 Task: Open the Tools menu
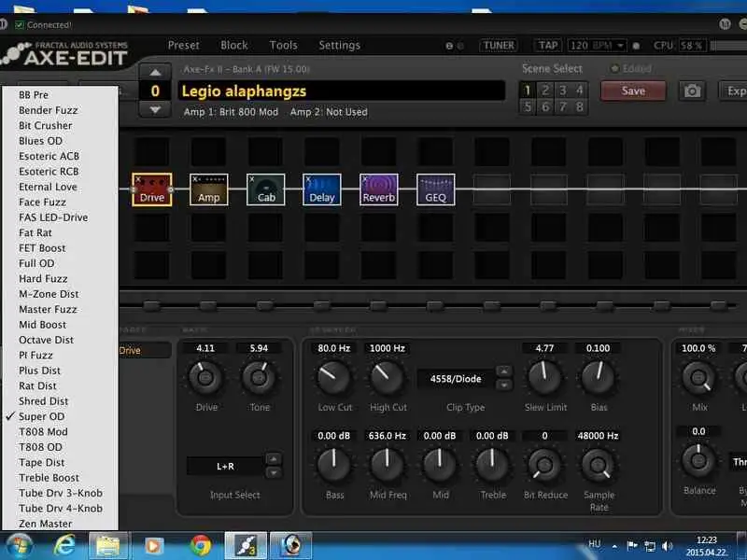coord(284,45)
